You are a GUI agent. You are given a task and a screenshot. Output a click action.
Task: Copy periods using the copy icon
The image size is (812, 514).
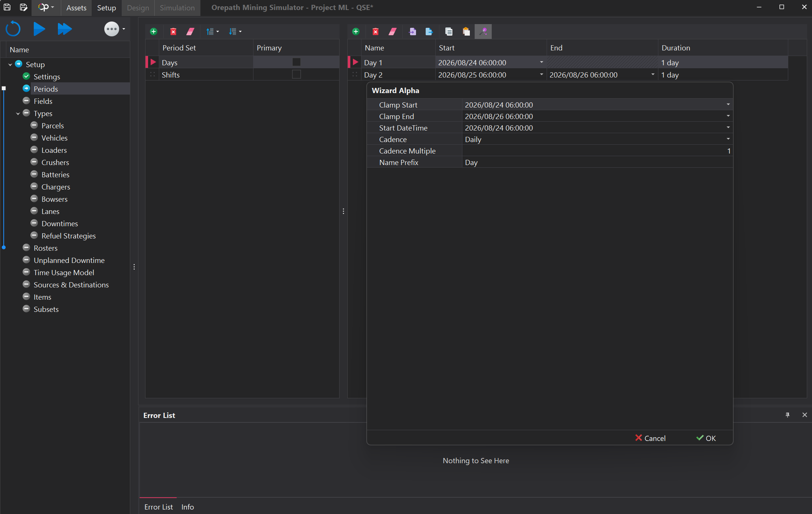pos(449,32)
